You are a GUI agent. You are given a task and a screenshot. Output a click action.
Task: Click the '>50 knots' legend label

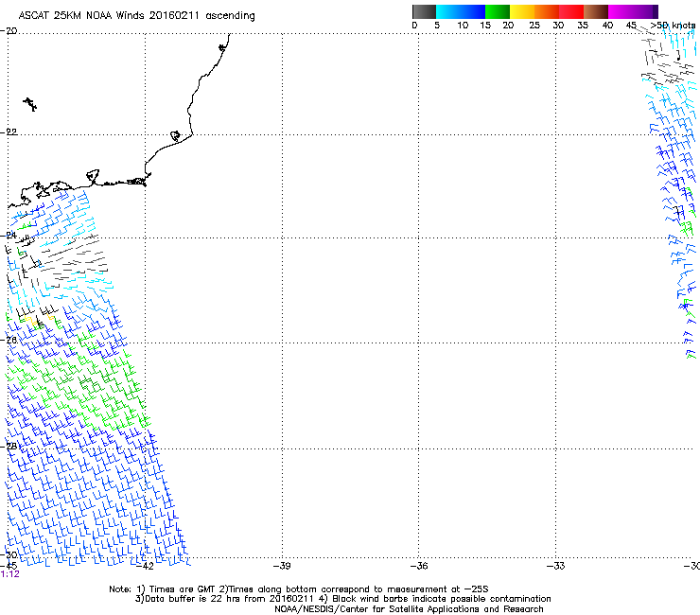pos(673,26)
